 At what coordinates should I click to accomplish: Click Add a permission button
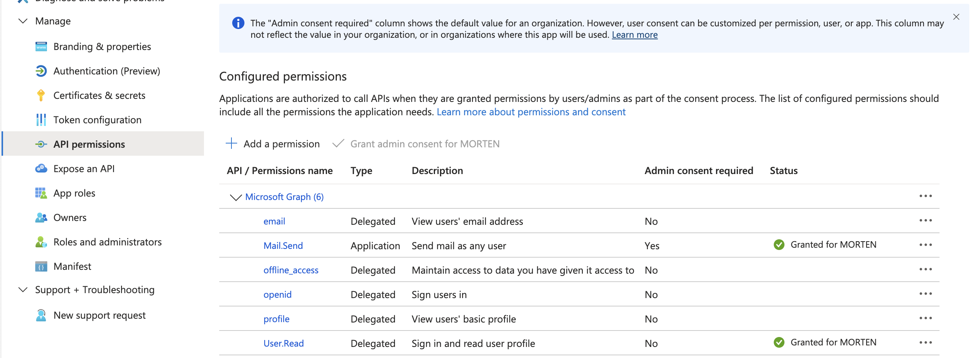(273, 144)
